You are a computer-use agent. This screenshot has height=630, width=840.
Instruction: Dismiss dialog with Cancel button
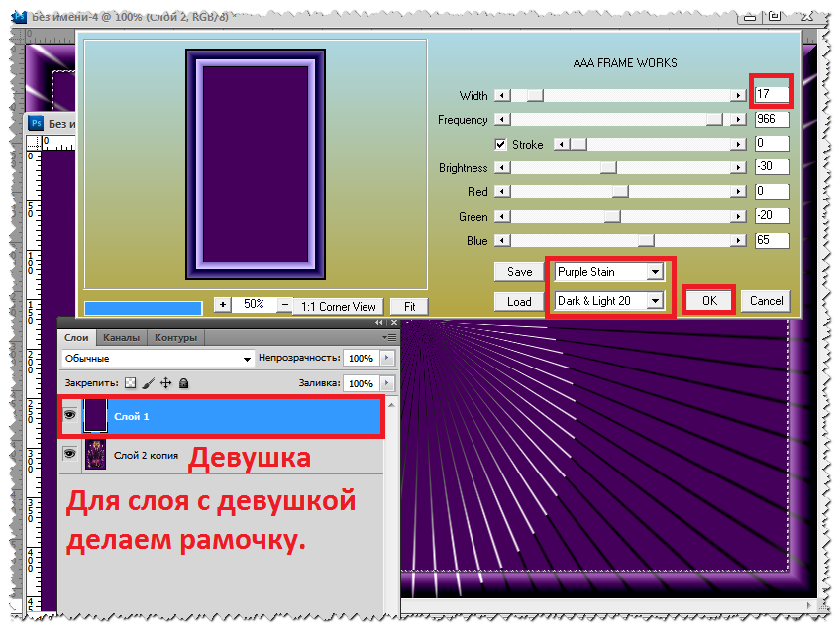point(766,301)
